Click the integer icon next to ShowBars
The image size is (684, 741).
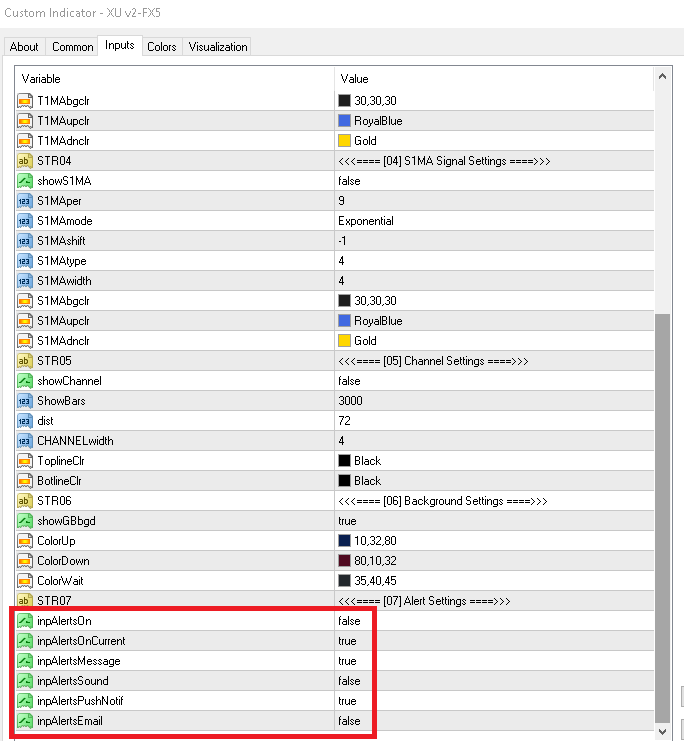click(25, 401)
